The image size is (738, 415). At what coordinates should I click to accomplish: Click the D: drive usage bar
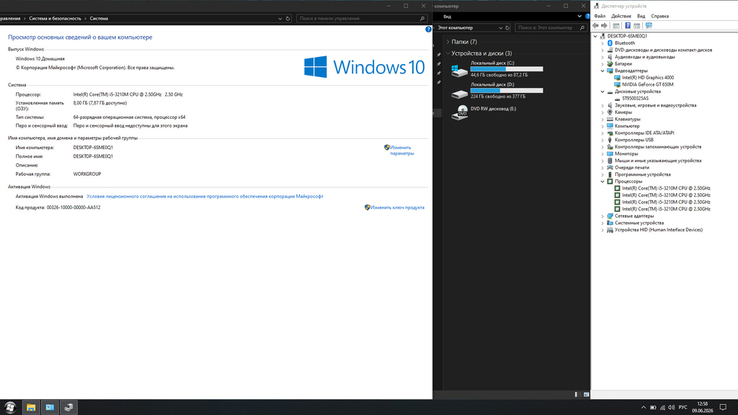[506, 91]
